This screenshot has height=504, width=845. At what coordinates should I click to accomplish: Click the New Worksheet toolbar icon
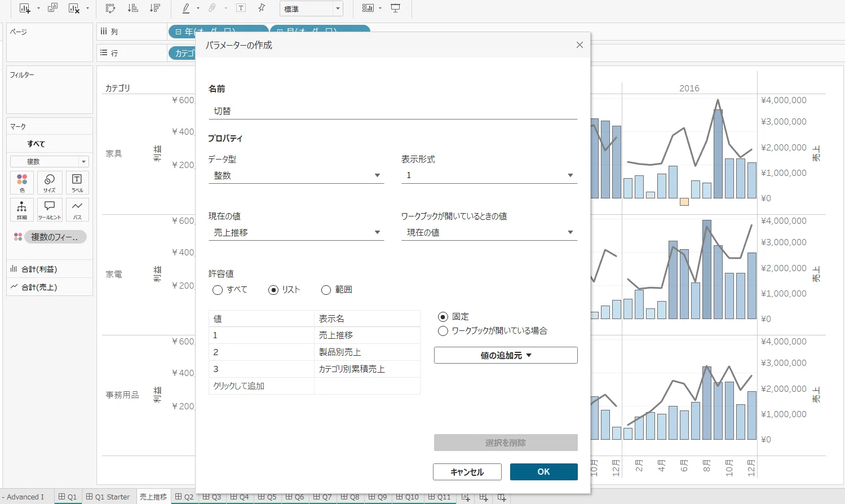[x=25, y=8]
